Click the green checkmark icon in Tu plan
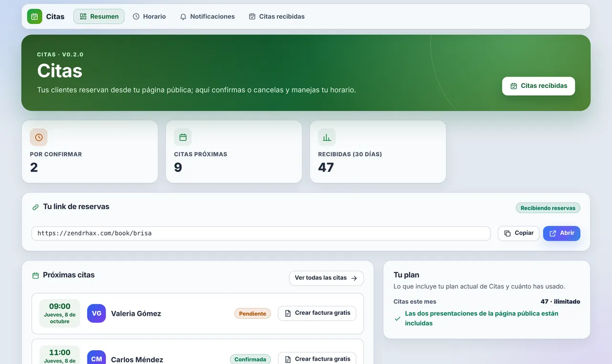 tap(397, 319)
